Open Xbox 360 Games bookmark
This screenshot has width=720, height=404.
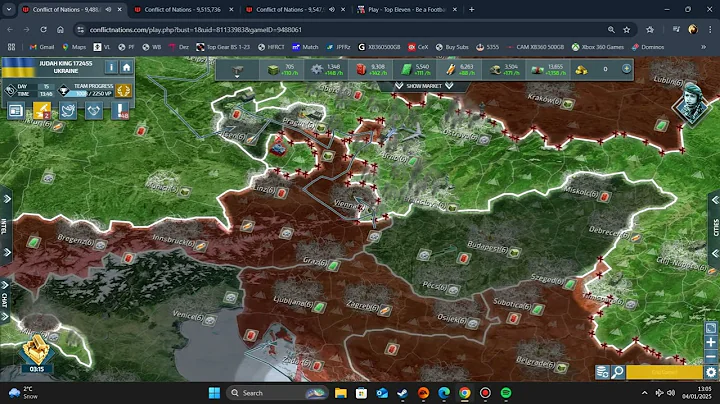[597, 47]
